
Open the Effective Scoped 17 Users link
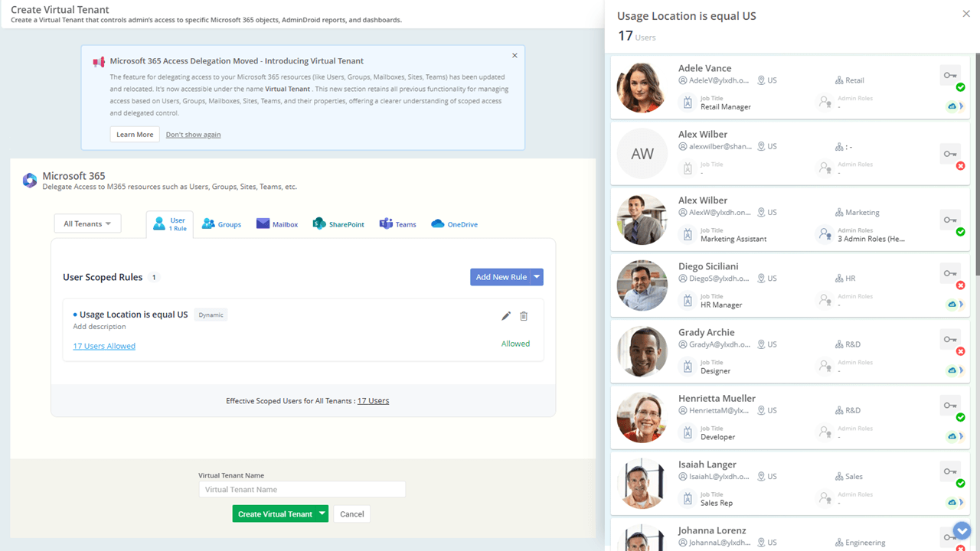[373, 401]
